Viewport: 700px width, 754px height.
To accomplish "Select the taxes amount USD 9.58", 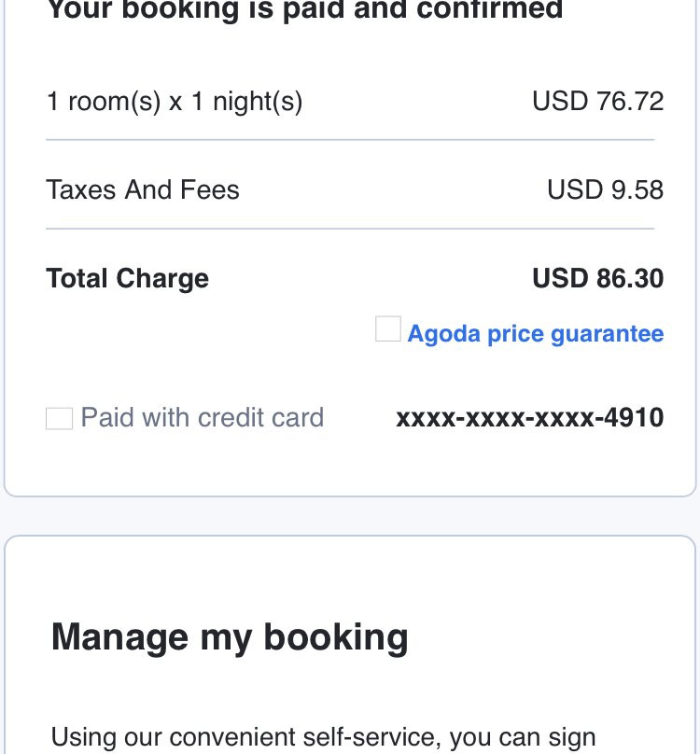I will tap(605, 190).
